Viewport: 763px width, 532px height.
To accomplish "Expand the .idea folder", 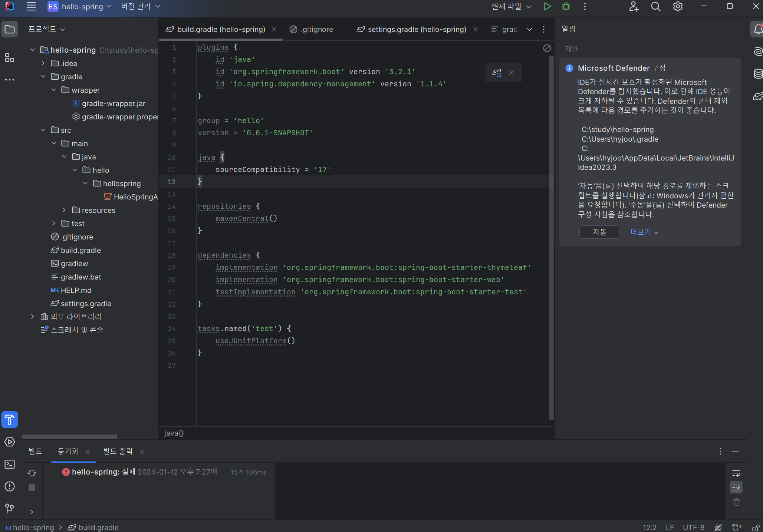I will [43, 63].
